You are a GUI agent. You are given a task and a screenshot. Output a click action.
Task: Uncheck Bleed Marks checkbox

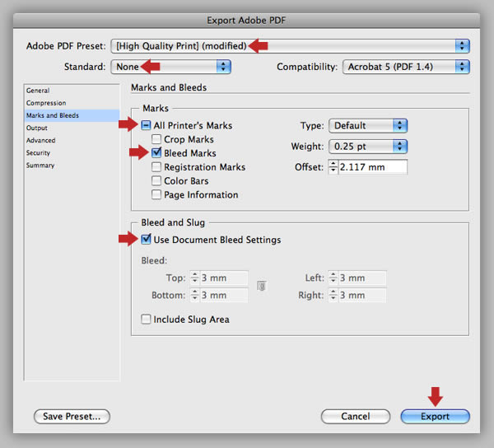156,153
